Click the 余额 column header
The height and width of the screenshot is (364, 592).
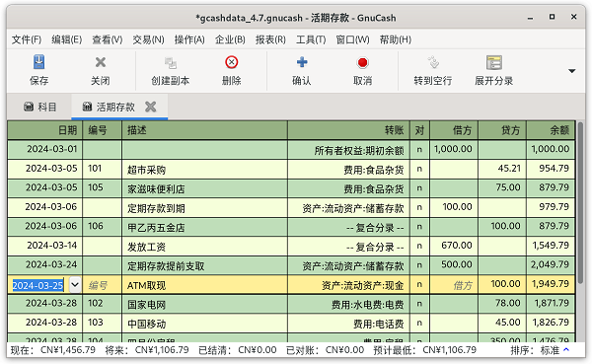(x=551, y=130)
